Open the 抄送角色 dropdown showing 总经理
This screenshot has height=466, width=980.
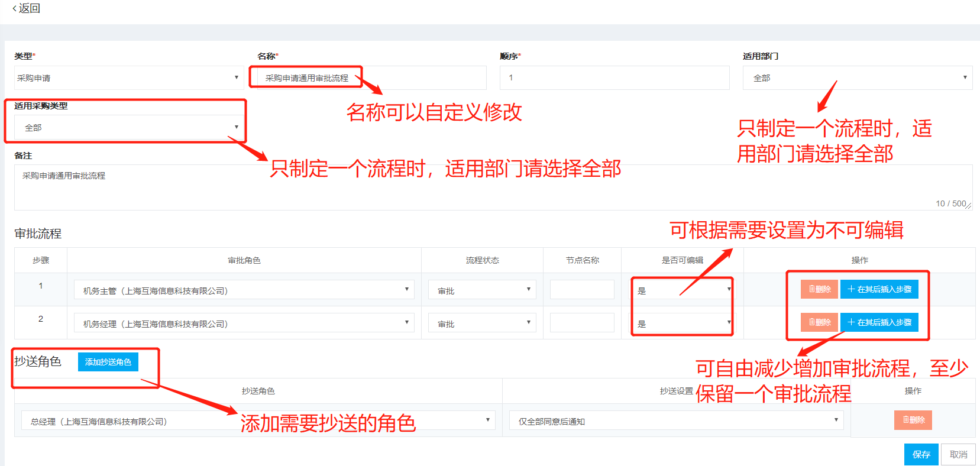tap(258, 420)
